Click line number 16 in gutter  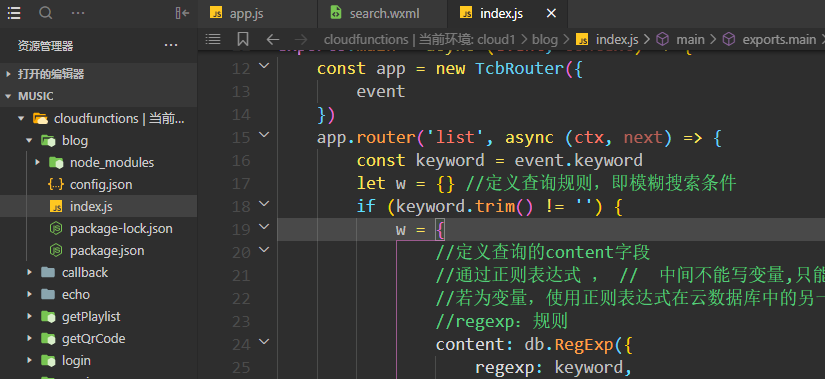coord(241,161)
